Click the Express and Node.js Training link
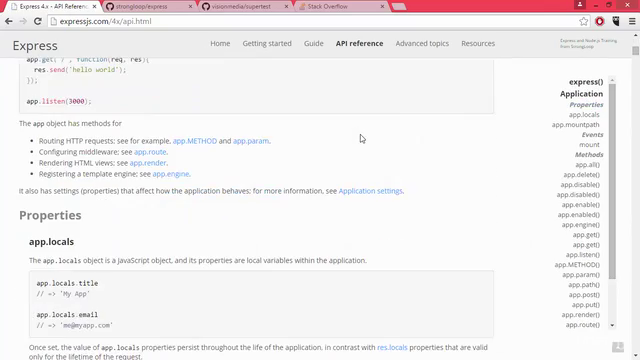The height and width of the screenshot is (360, 640). (x=588, y=43)
